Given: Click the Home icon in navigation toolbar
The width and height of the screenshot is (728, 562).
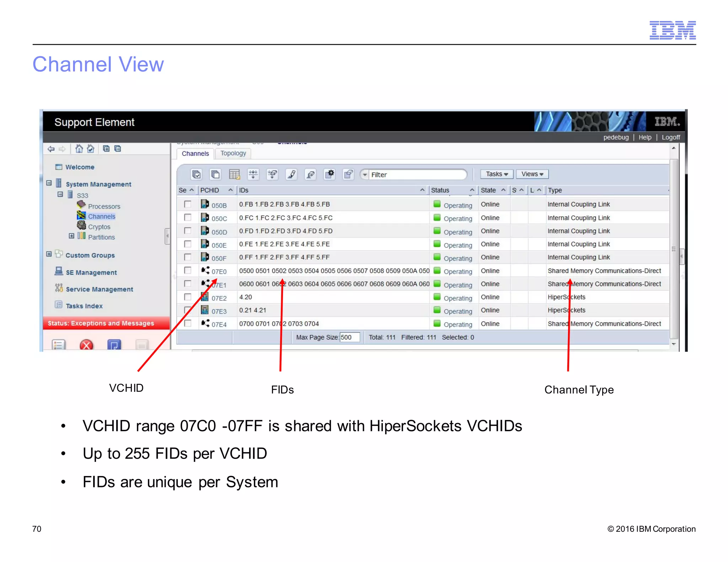Looking at the screenshot, I should (79, 148).
